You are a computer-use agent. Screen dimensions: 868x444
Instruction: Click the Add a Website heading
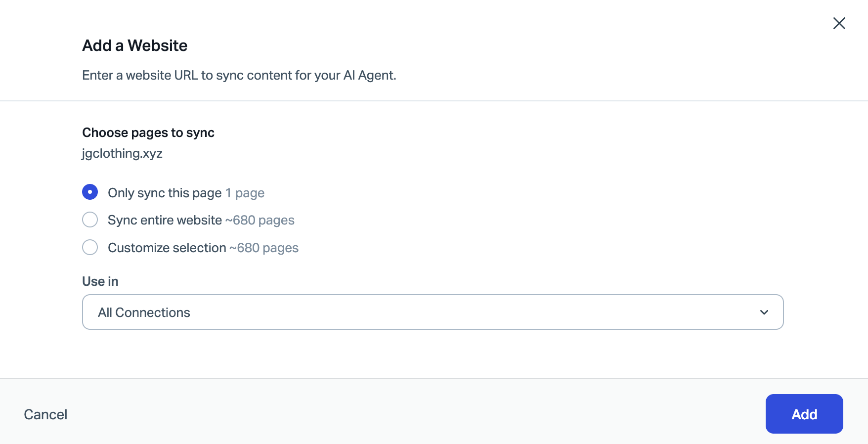(135, 45)
